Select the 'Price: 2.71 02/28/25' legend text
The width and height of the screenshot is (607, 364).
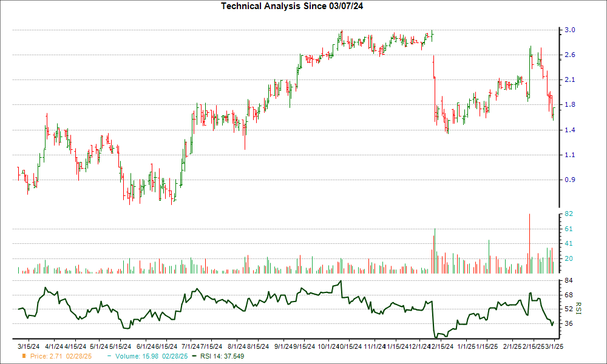click(x=61, y=356)
